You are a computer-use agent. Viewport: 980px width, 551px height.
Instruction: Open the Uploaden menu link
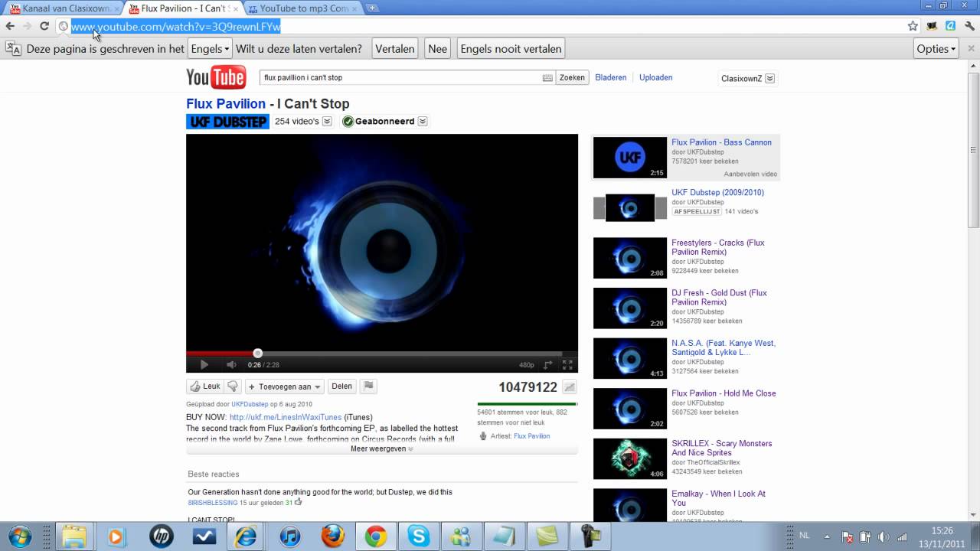click(656, 77)
